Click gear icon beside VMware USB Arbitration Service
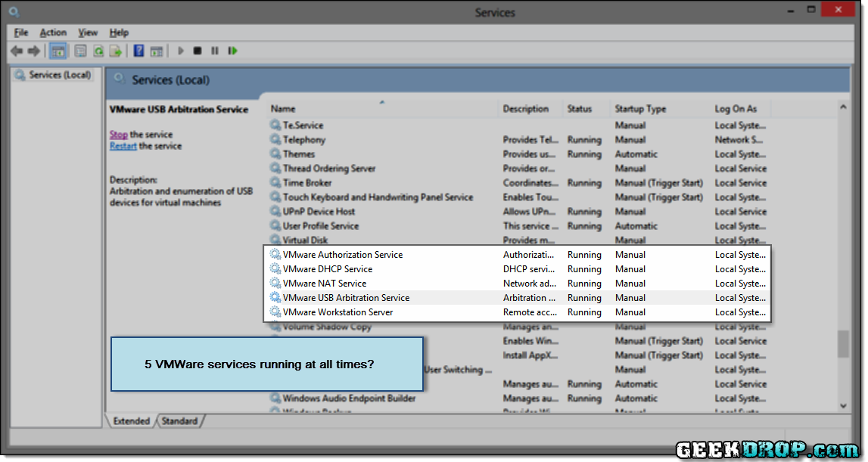This screenshot has height=462, width=868. [x=275, y=298]
